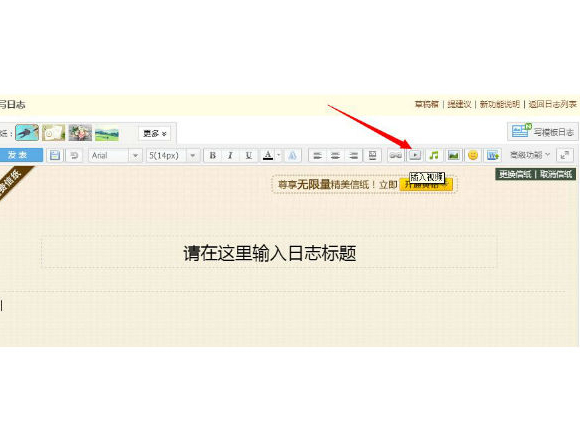Click the journal title input field
The height and width of the screenshot is (435, 580).
269,252
